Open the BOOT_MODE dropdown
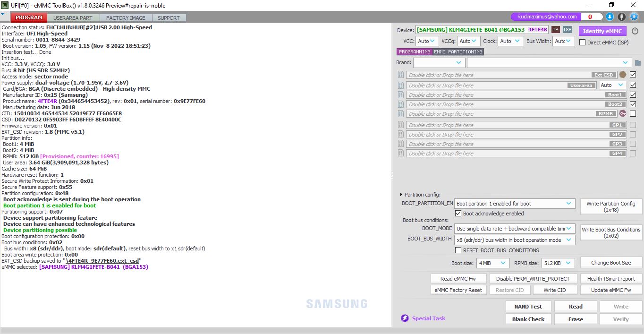This screenshot has height=334, width=644. 515,229
